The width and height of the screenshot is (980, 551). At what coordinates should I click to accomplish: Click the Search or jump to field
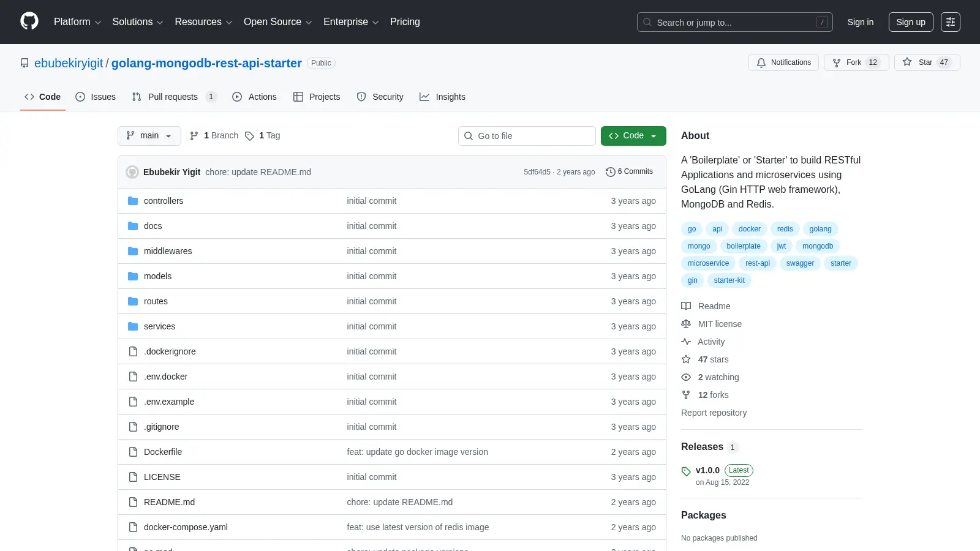coord(735,22)
